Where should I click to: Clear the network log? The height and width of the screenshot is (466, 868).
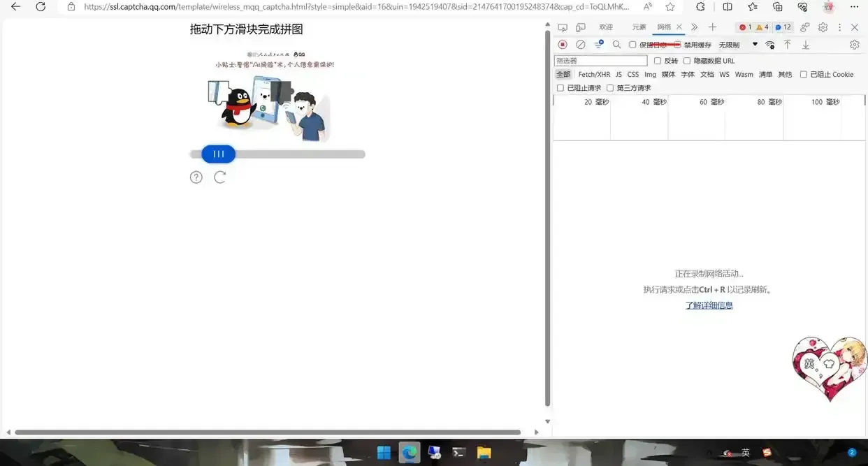point(580,45)
